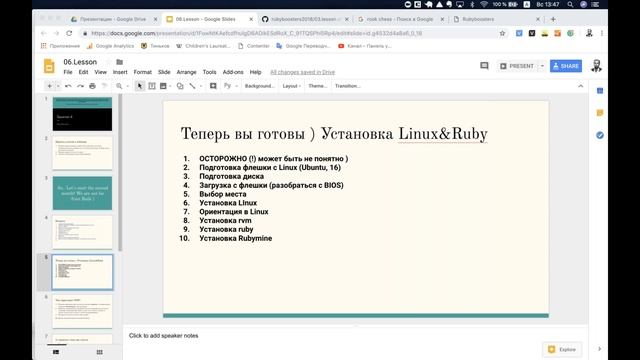Image resolution: width=640 pixels, height=360 pixels.
Task: Open Google account avatar in Slides
Action: [x=596, y=66]
